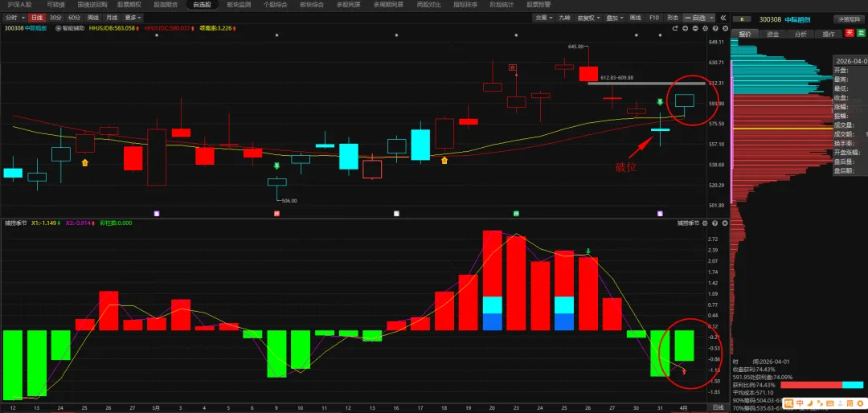Zoom out main chart with minus icon
Image resolution: width=868 pixels, height=413 pixels.
[x=695, y=28]
